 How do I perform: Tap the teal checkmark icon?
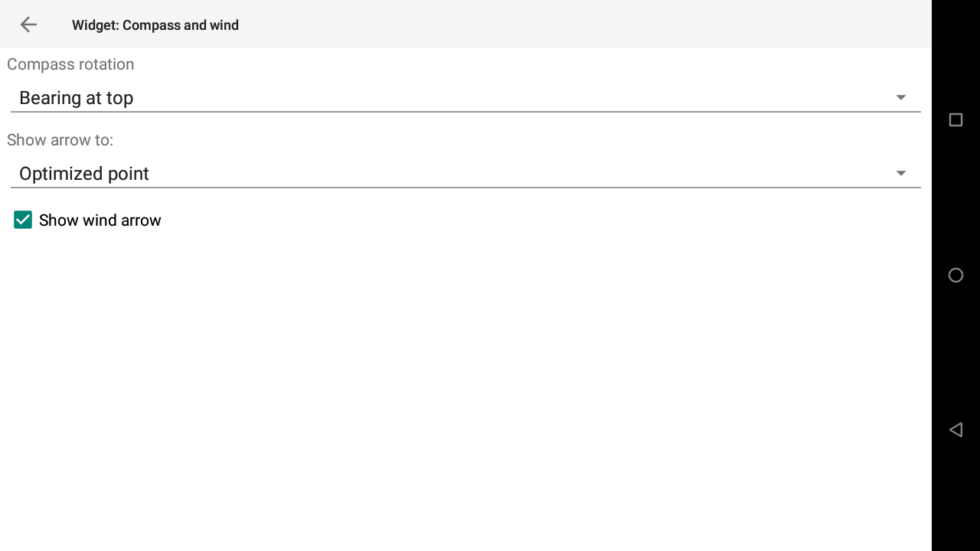[23, 220]
